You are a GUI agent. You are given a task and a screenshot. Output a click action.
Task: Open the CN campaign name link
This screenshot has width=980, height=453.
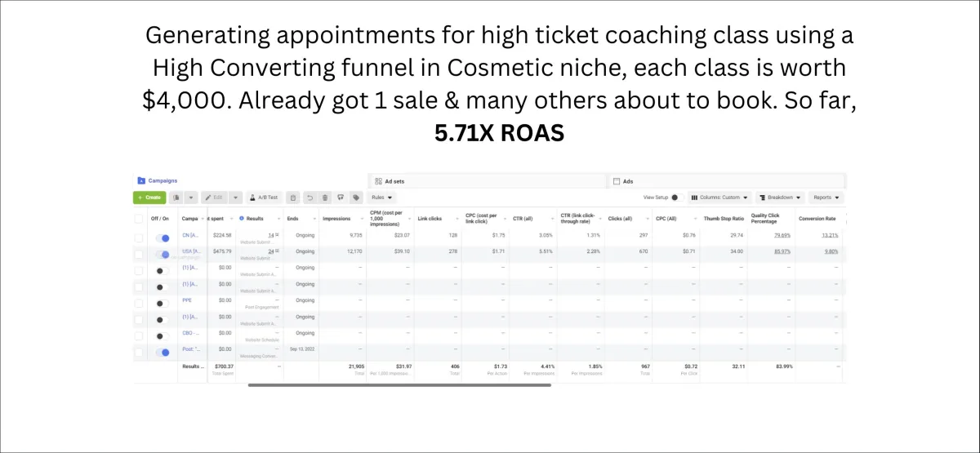[x=190, y=235]
